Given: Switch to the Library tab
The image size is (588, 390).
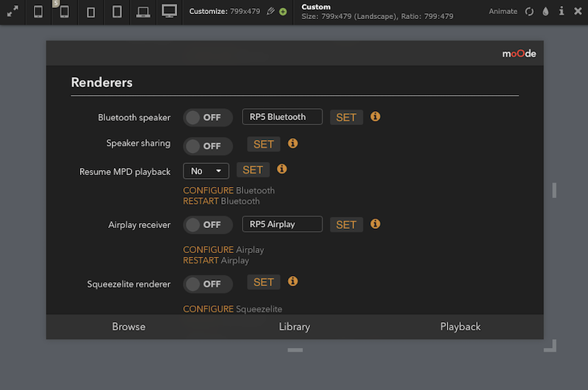Looking at the screenshot, I should pyautogui.click(x=295, y=327).
